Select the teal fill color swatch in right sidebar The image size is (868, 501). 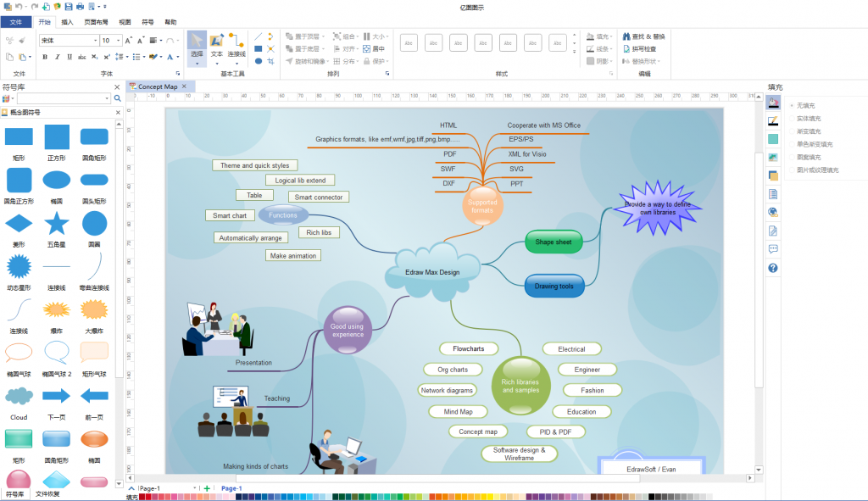tap(773, 139)
